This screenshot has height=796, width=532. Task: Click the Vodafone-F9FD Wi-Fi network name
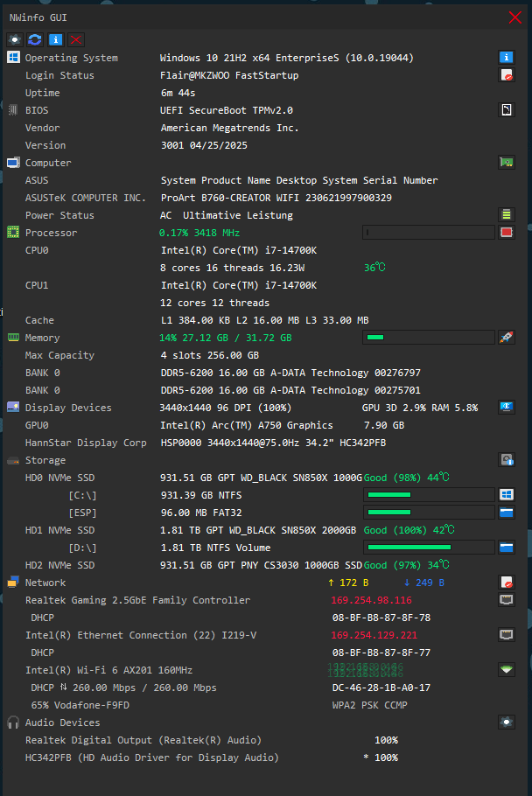coord(91,705)
